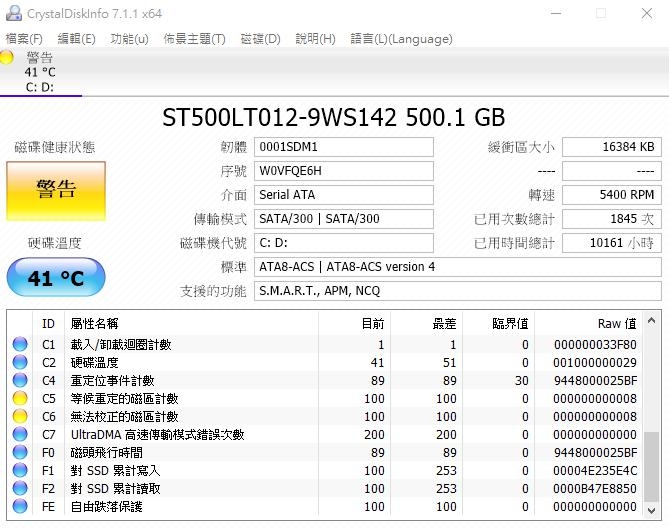Click the scroll up arrow of attribute list
669x529 pixels.
(652, 320)
